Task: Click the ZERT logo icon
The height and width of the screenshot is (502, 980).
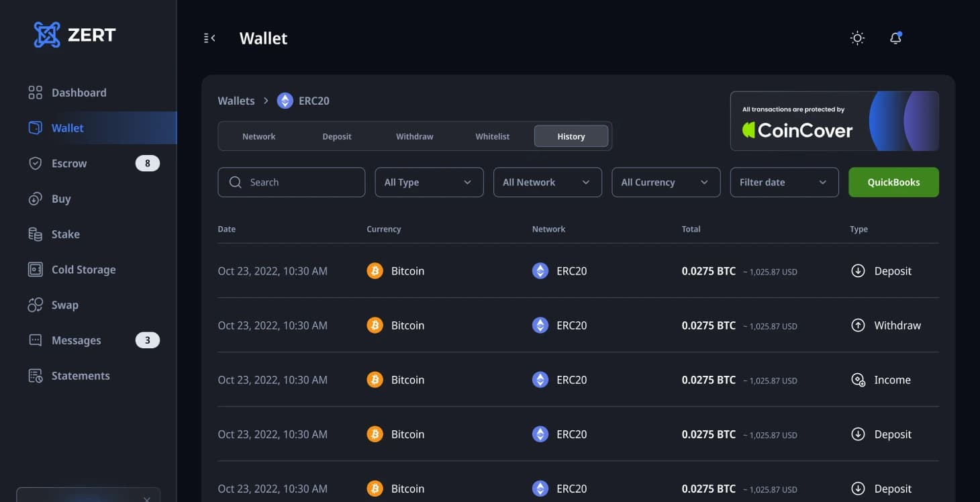Action: [46, 34]
